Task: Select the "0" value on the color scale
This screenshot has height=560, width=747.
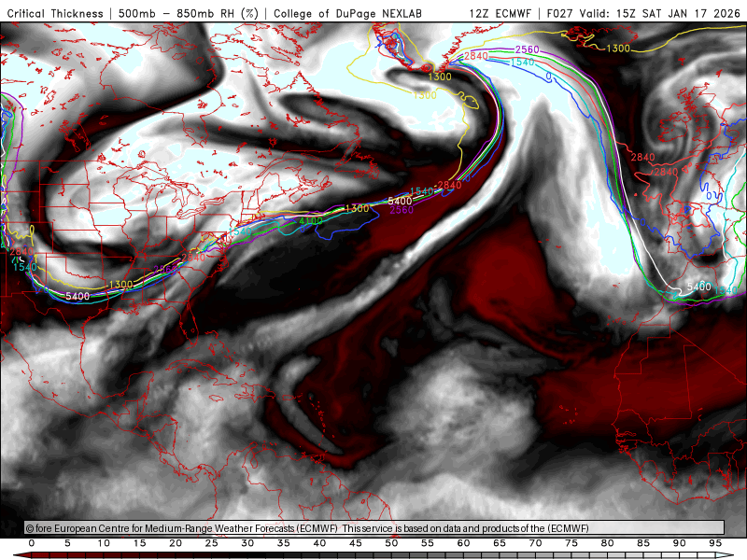Action: pyautogui.click(x=32, y=543)
